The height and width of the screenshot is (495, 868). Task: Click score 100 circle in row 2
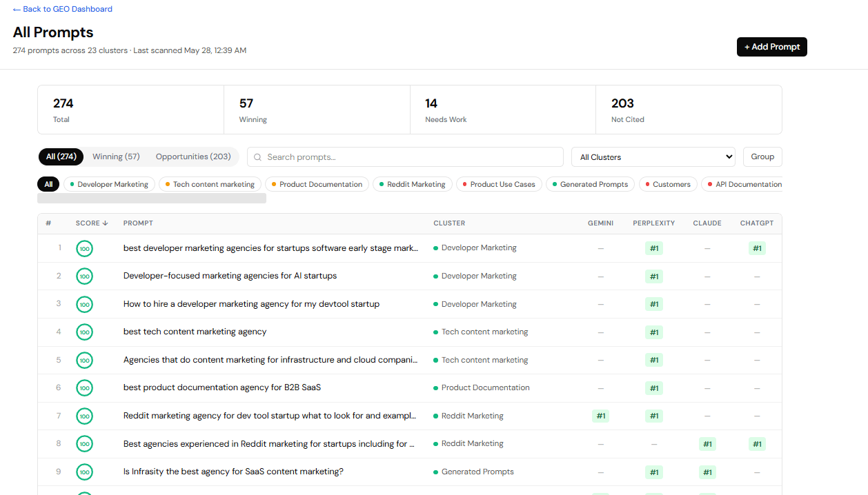click(84, 276)
